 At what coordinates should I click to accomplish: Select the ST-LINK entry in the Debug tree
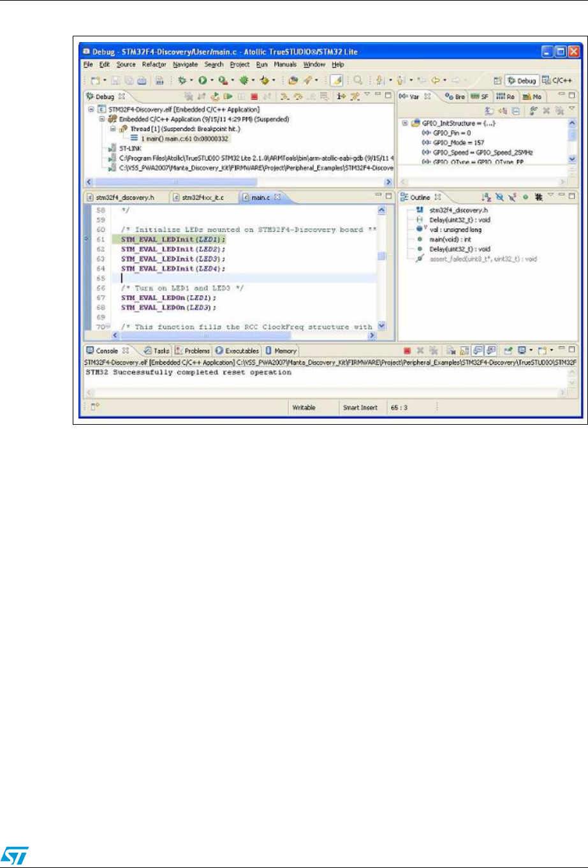pos(130,148)
